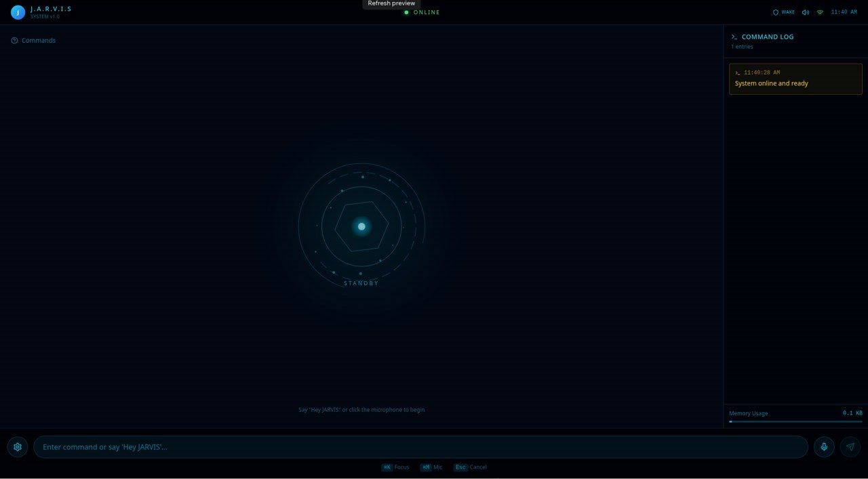Click the Esc Cancel shortcut hint

coord(470,467)
